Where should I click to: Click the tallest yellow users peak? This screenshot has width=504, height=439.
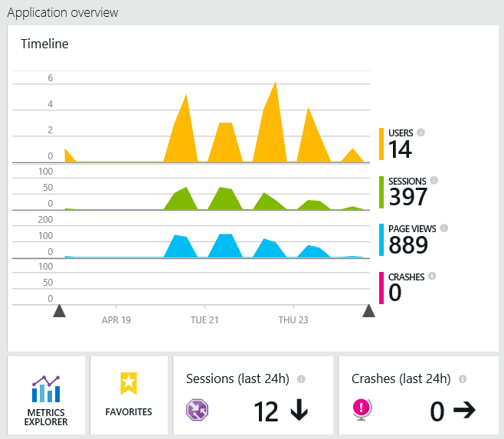click(x=275, y=84)
